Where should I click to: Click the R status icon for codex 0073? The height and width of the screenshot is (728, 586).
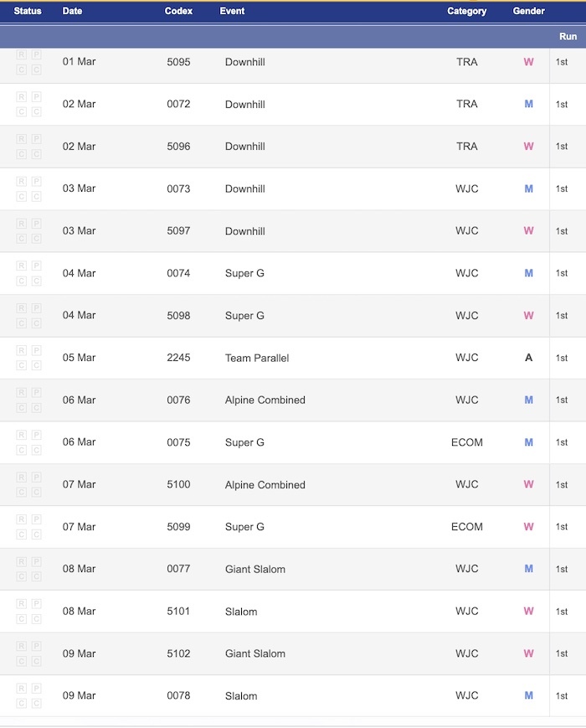21,181
